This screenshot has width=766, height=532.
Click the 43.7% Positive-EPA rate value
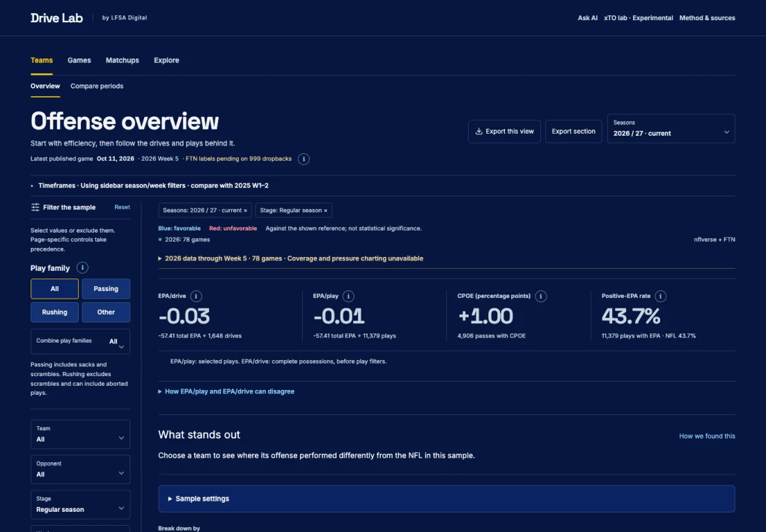click(631, 316)
